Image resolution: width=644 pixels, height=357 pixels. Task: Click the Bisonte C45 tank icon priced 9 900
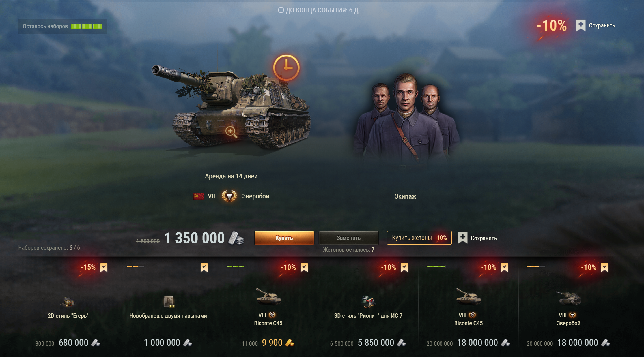pos(268,297)
